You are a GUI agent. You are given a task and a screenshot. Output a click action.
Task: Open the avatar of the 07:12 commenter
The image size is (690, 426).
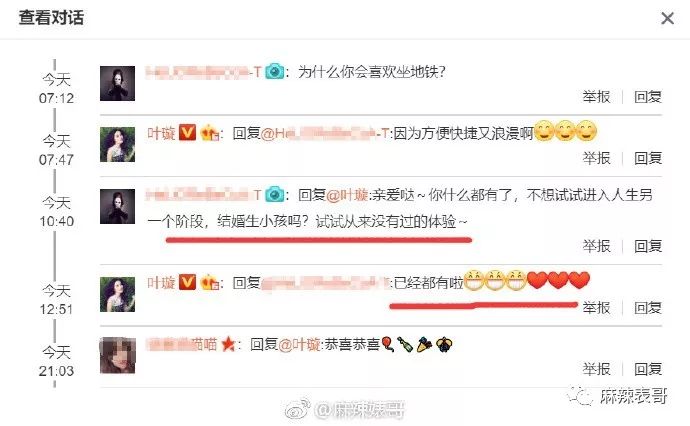click(x=117, y=84)
